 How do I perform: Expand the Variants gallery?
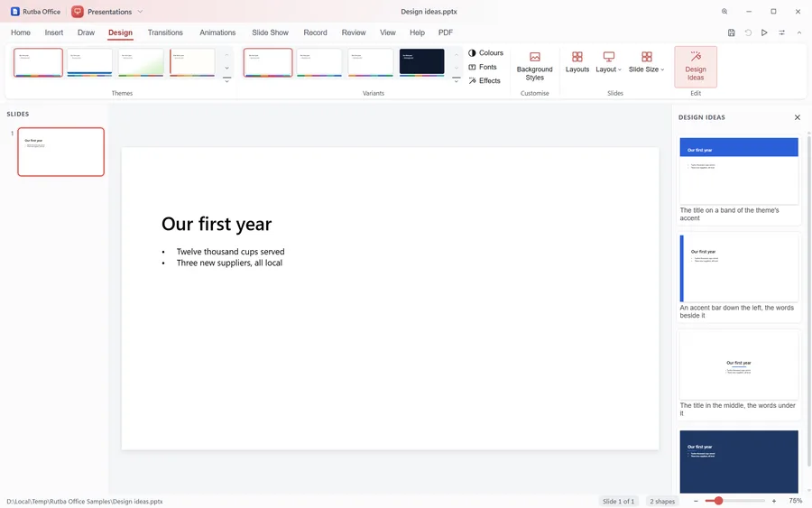tap(457, 80)
